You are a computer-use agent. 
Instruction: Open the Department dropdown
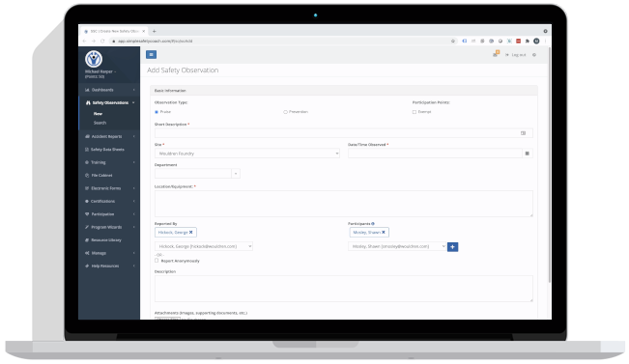197,174
